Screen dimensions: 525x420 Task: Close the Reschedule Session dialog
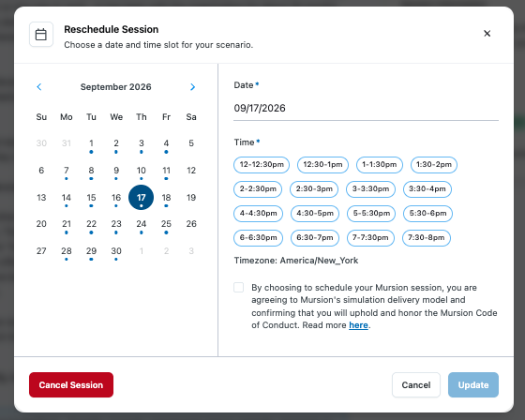487,33
